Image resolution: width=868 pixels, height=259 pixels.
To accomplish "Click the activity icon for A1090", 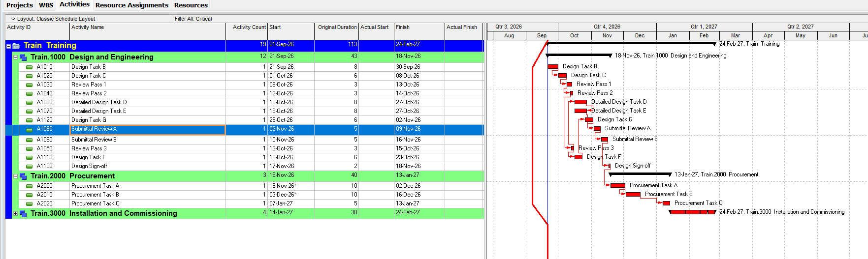I will tap(29, 140).
